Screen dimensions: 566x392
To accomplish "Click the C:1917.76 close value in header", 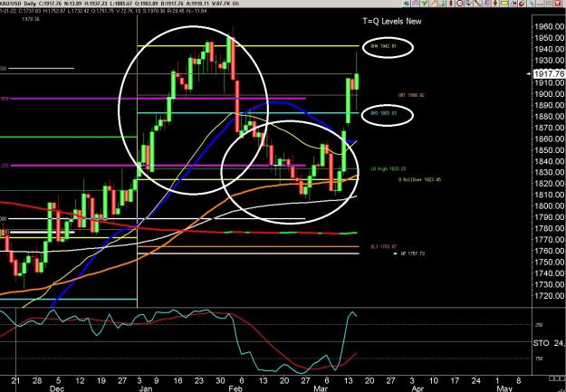I will coord(50,4).
